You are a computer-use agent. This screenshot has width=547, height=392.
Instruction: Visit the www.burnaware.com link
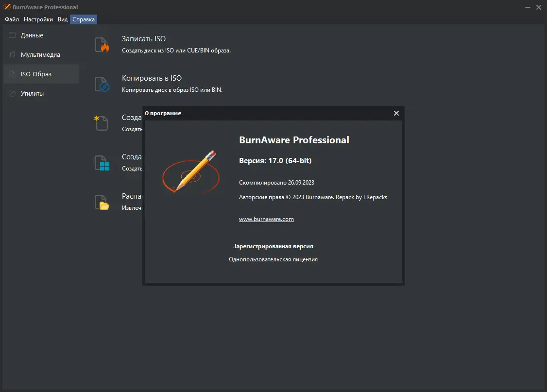pyautogui.click(x=266, y=219)
